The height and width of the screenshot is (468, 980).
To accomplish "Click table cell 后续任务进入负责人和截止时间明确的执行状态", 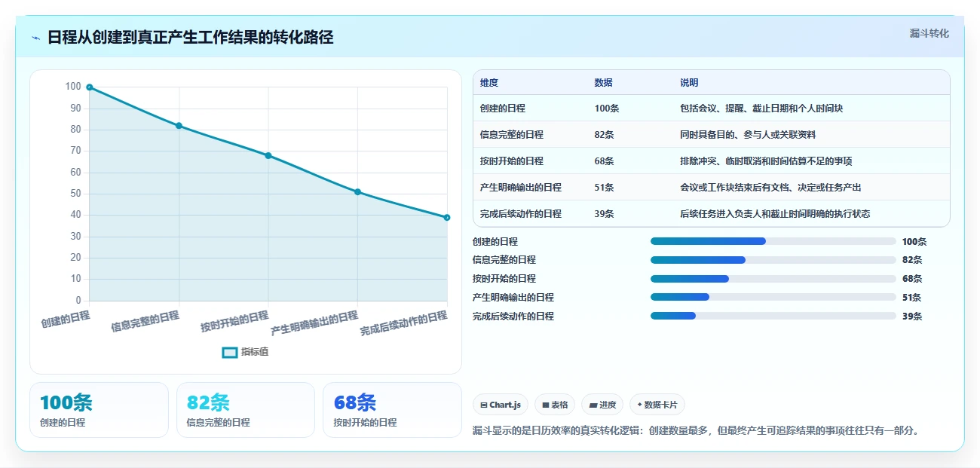I will pyautogui.click(x=775, y=214).
